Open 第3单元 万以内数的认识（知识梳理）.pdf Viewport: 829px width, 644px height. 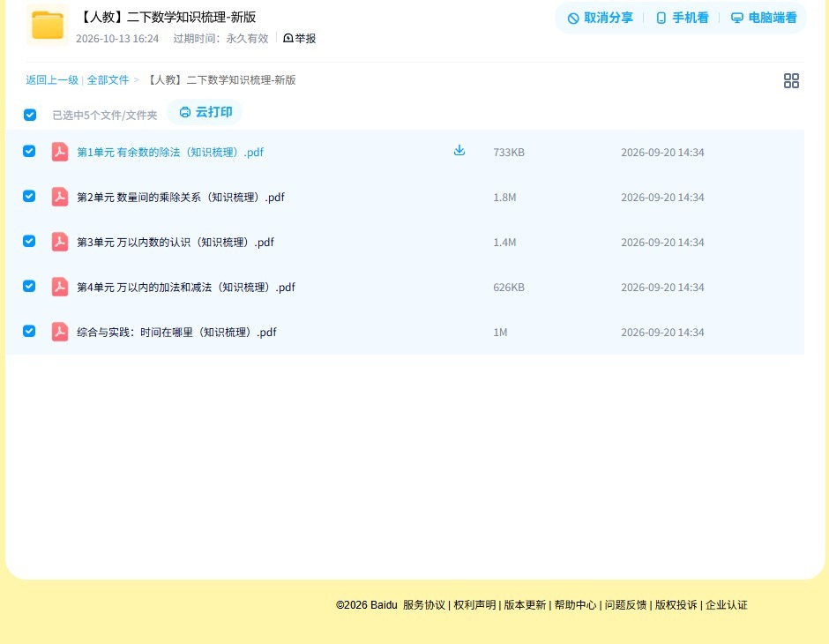(x=176, y=242)
